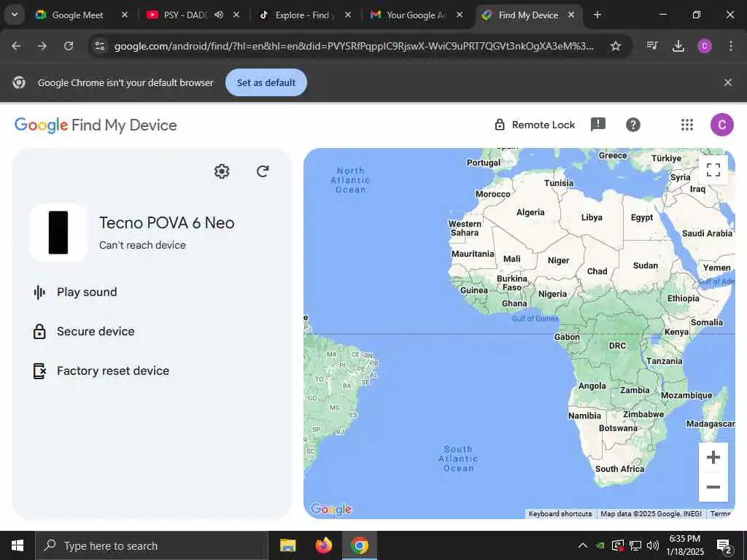Refresh device location with the reload icon
The width and height of the screenshot is (747, 560).
click(263, 171)
